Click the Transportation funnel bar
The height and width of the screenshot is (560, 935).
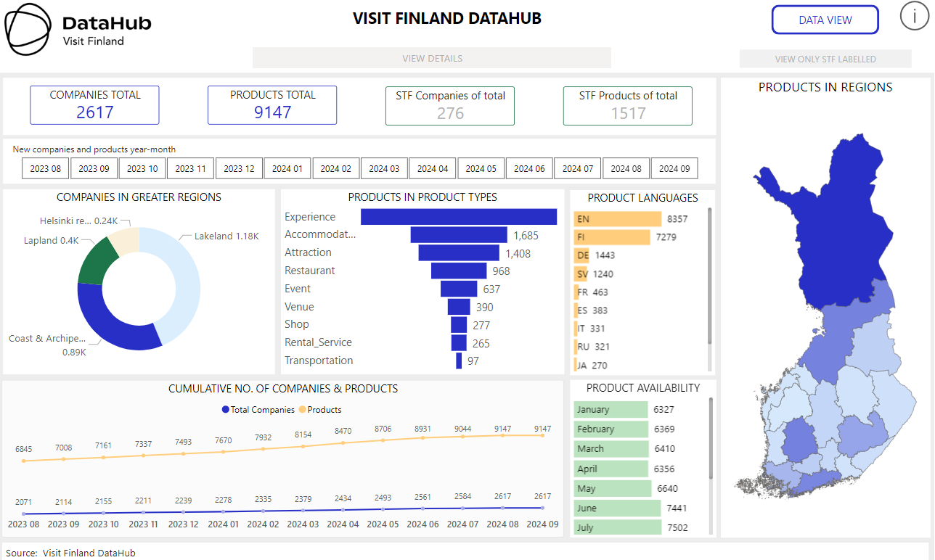459,361
